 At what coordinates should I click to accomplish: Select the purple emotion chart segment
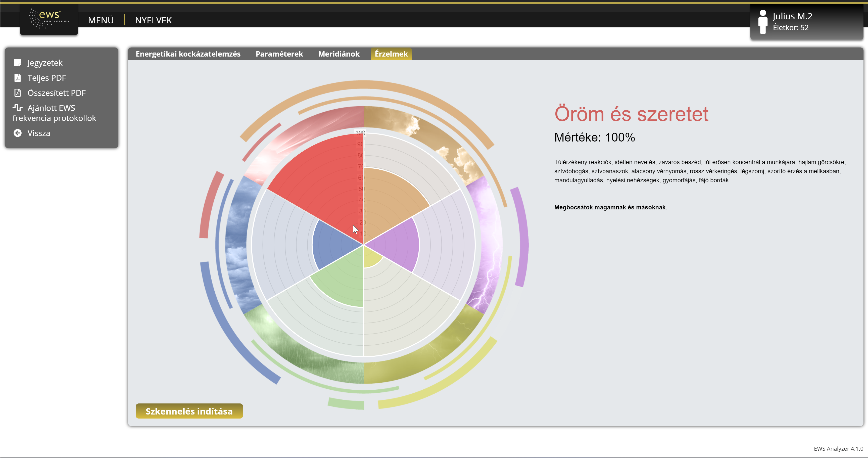click(398, 244)
